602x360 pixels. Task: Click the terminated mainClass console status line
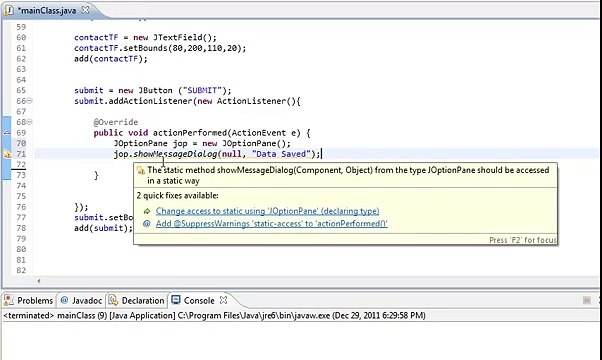click(x=214, y=316)
